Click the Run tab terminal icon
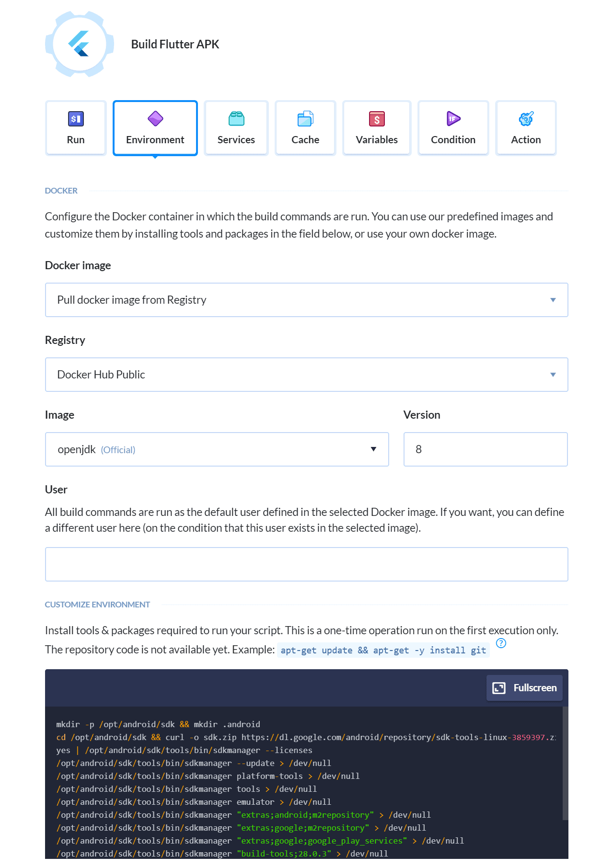Image resolution: width=613 pixels, height=868 pixels. (76, 119)
